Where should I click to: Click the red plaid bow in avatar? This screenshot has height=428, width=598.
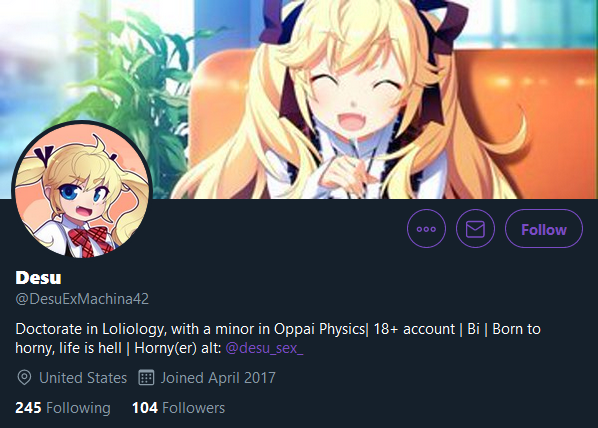pos(87,239)
